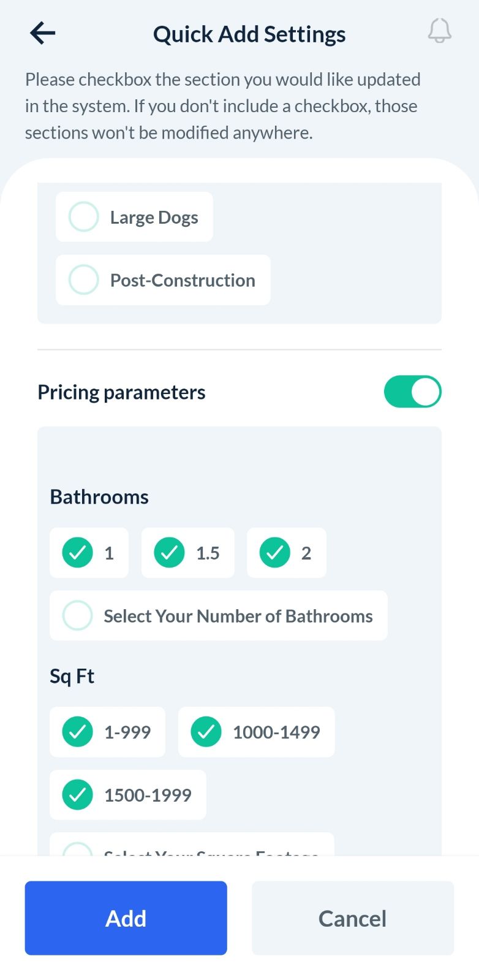
Task: Uncheck the 2 bathrooms option
Action: 275,553
